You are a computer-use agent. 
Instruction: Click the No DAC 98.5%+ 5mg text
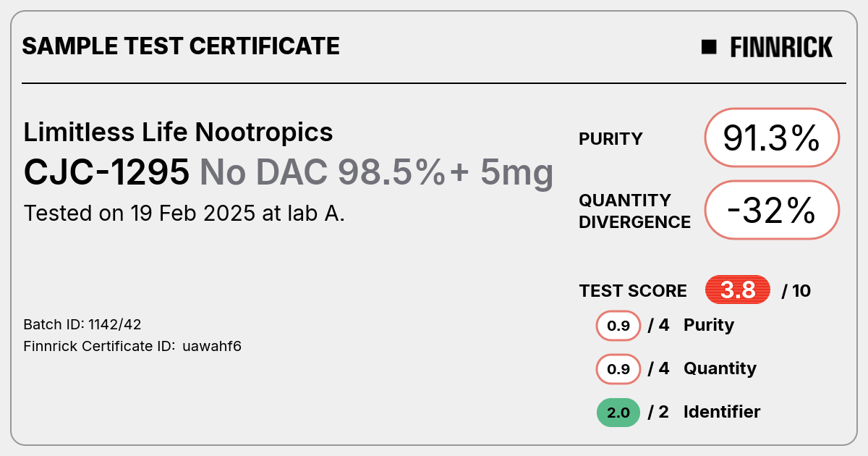pos(377,172)
